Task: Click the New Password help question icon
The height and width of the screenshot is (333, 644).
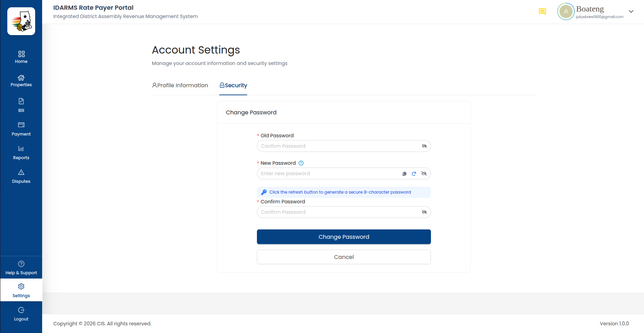Action: 301,163
